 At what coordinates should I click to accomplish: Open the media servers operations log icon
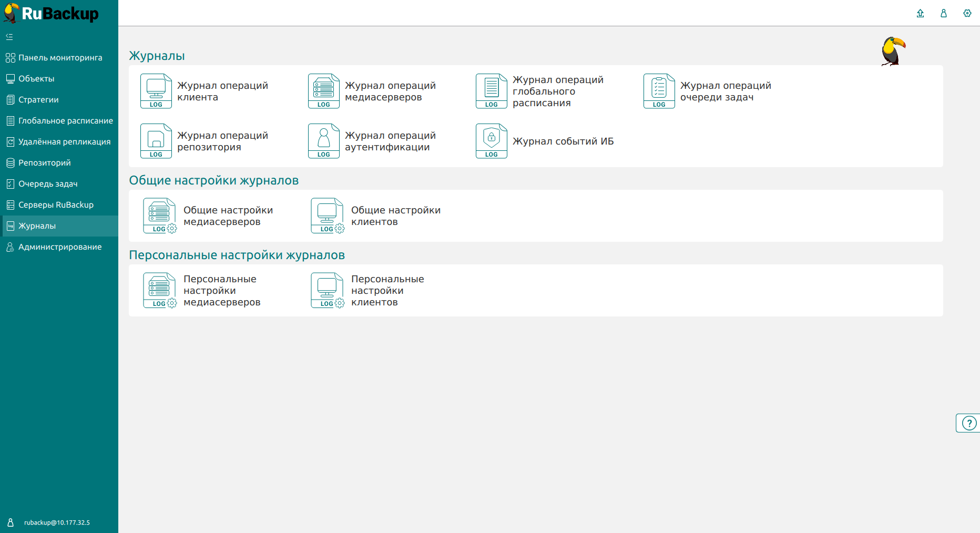(x=324, y=91)
